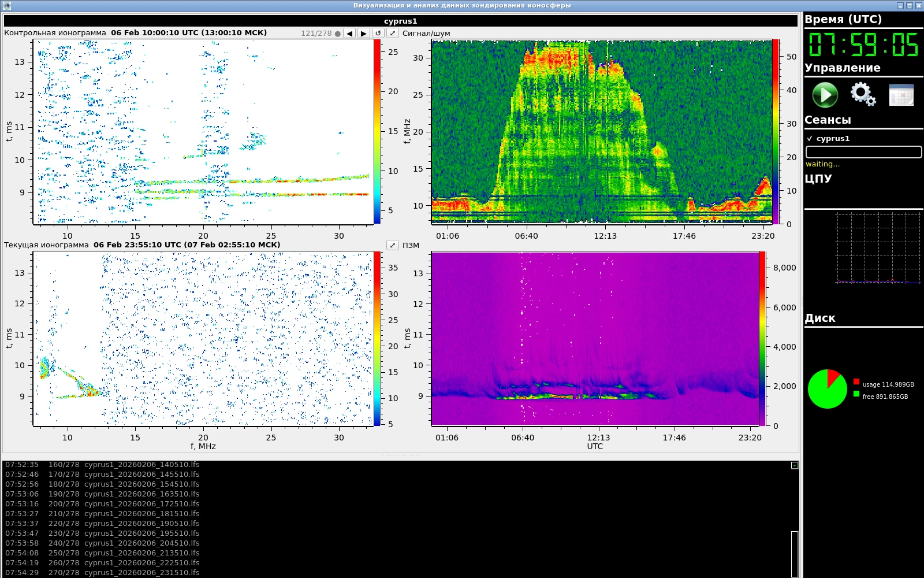The width and height of the screenshot is (924, 578).
Task: Click the Сеансы section header
Action: pyautogui.click(x=828, y=120)
